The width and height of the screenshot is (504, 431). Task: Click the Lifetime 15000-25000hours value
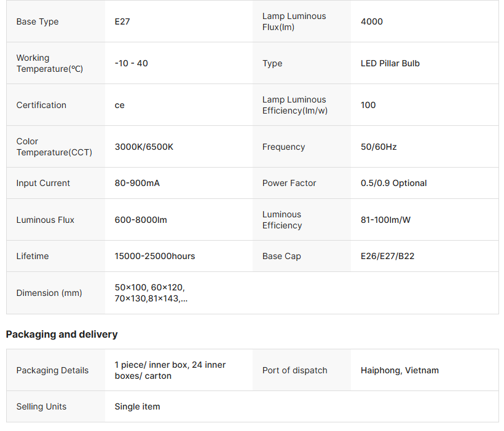[x=155, y=256]
